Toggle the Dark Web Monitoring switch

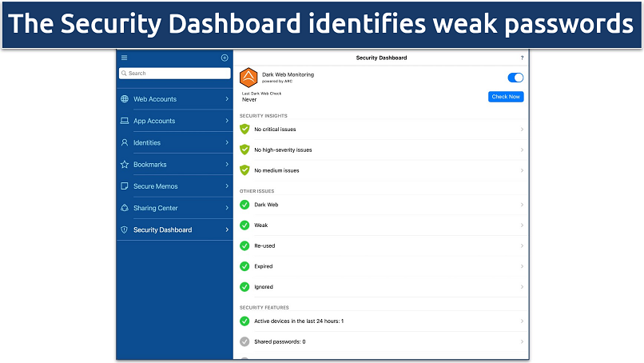(x=515, y=78)
